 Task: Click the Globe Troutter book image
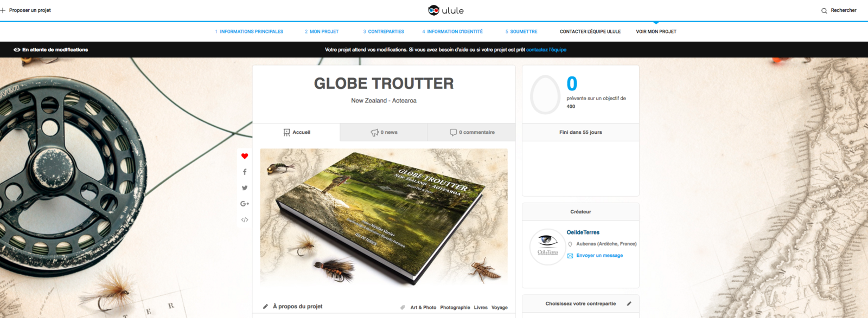tap(384, 218)
